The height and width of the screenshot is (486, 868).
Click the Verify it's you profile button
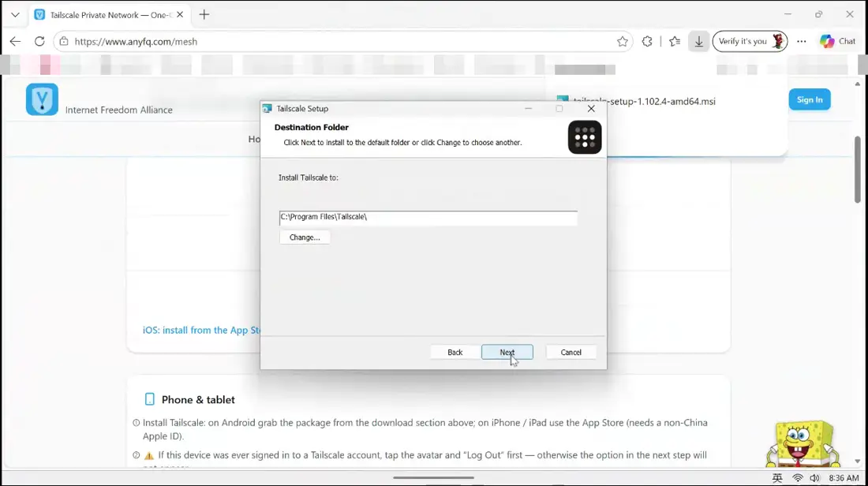click(x=750, y=42)
